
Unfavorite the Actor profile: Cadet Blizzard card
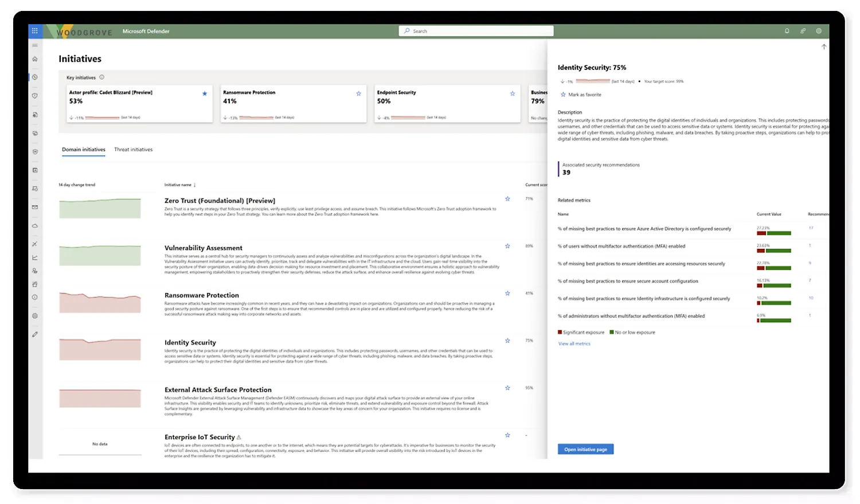coord(205,93)
